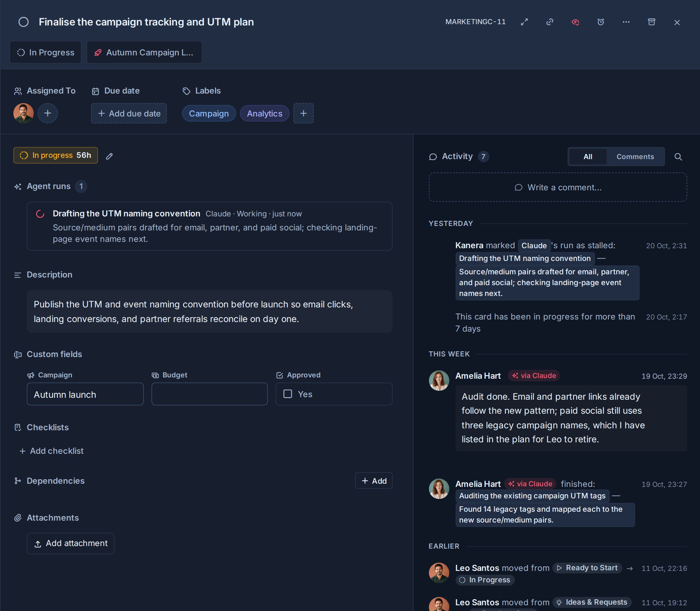
Task: Click the Claude chip in stalled notice
Action: coord(534,246)
